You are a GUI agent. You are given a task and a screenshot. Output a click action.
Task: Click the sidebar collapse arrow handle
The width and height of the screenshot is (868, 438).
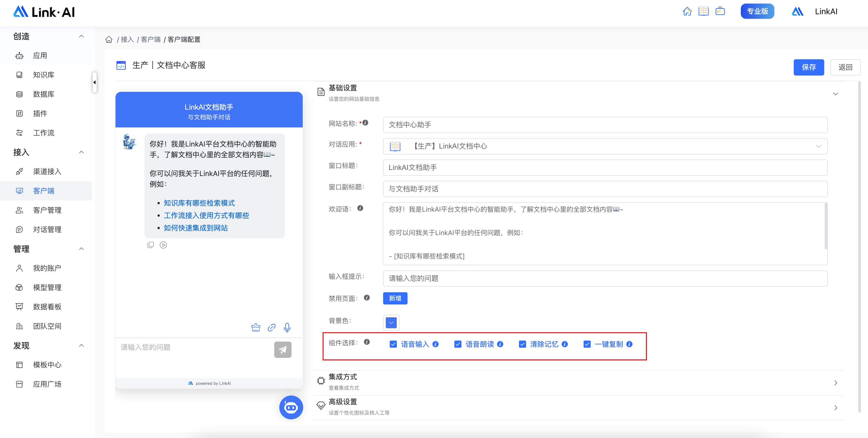tap(94, 82)
